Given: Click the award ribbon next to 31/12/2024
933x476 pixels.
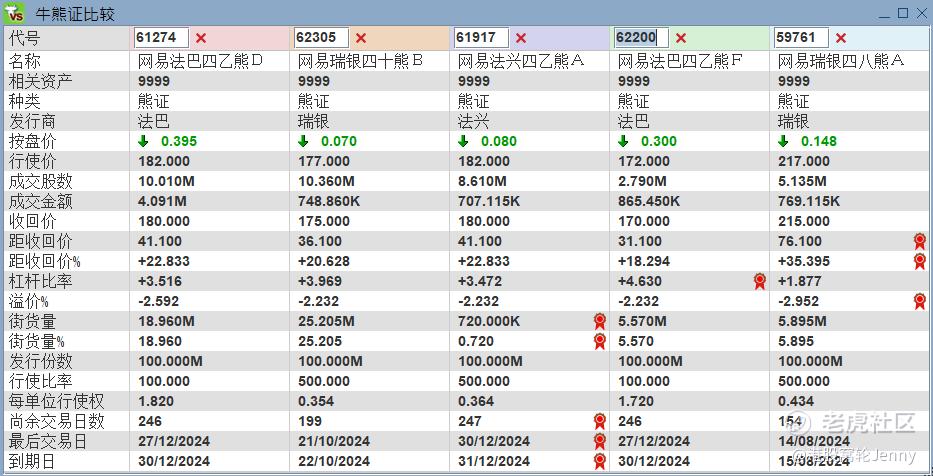Looking at the screenshot, I should (600, 461).
